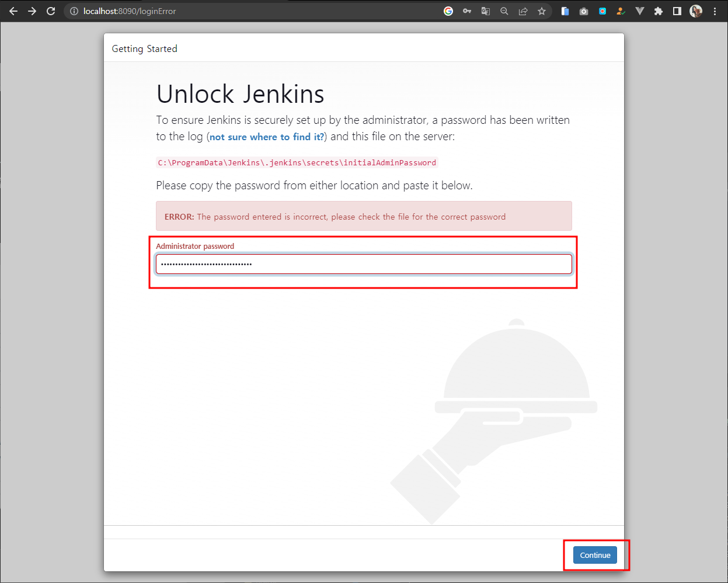This screenshot has height=583, width=728.
Task: Share this page icon
Action: pos(523,11)
